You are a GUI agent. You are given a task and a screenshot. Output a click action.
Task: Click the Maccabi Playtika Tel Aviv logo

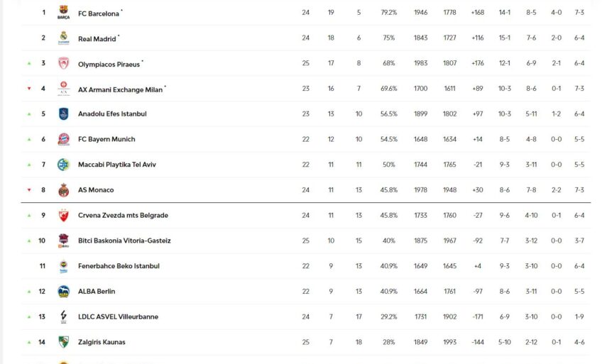click(x=64, y=165)
